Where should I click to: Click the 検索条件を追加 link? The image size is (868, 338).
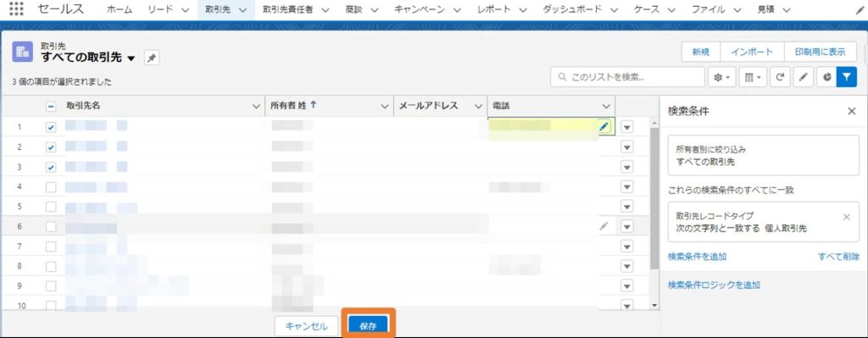pyautogui.click(x=697, y=256)
